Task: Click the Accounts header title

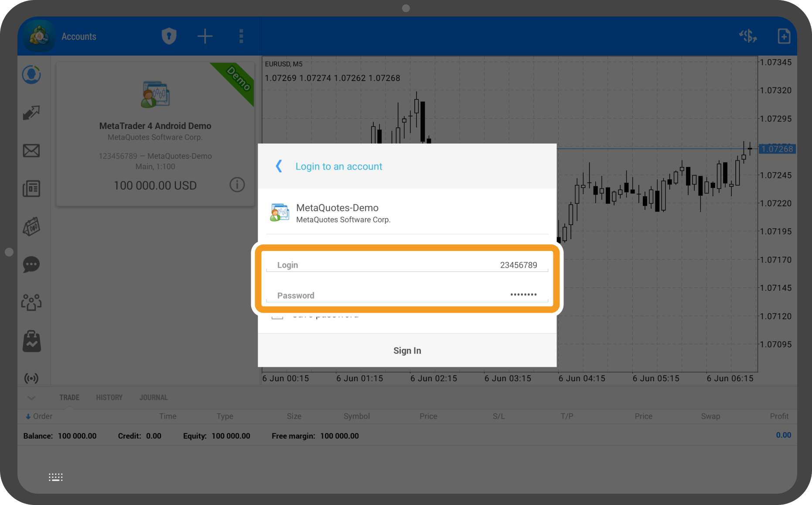Action: point(79,37)
